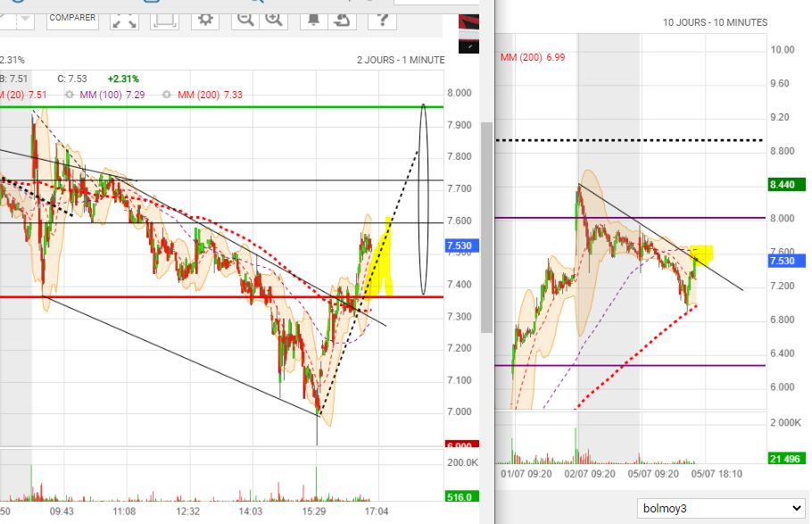Viewport: 812px width, 524px height.
Task: Click the C: 7.53 close value
Action: click(72, 79)
